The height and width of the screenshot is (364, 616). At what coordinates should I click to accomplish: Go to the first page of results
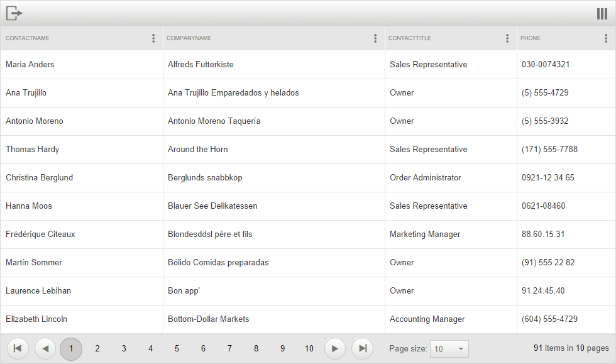tap(18, 348)
